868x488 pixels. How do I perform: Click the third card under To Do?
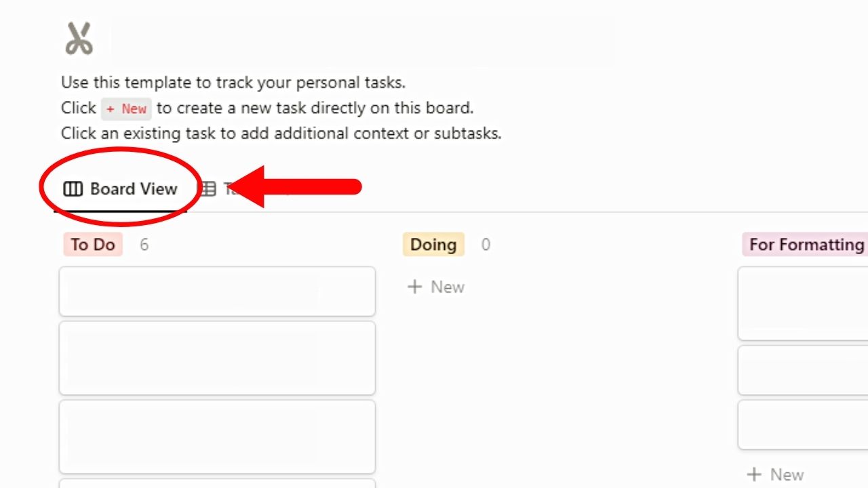pyautogui.click(x=217, y=436)
